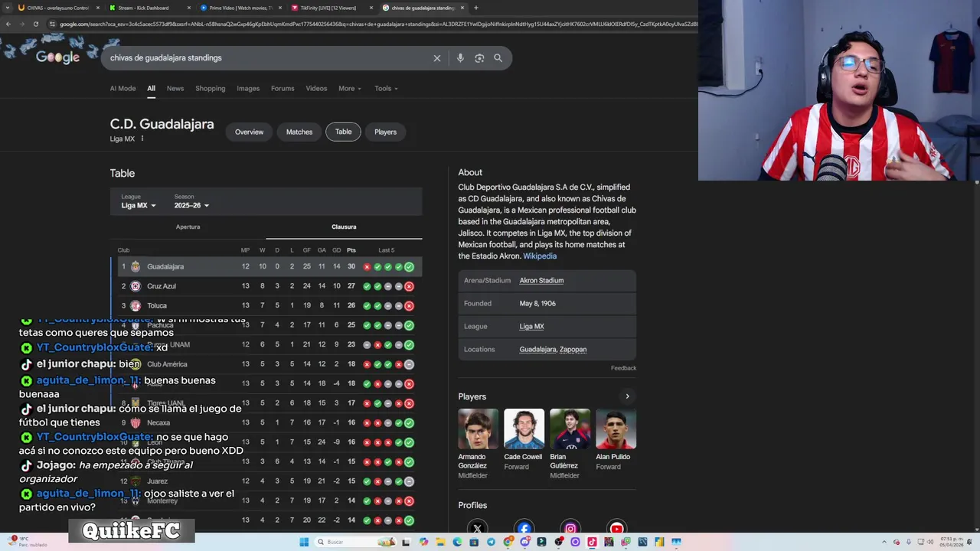
Task: Open Task View from the taskbar
Action: 406,542
